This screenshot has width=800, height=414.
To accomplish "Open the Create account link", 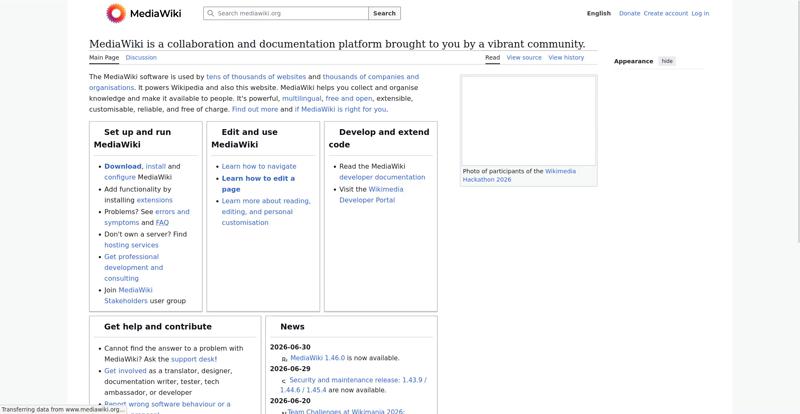I will (665, 13).
